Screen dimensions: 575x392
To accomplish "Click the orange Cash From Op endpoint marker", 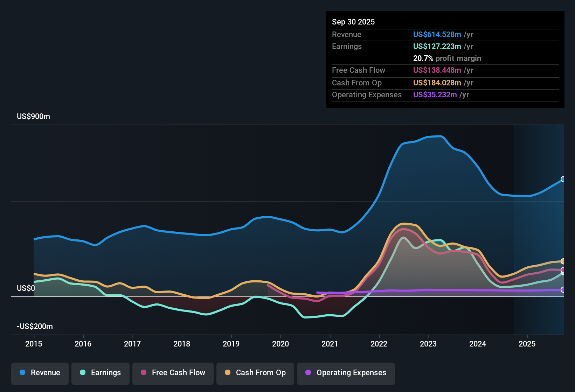I will (563, 261).
